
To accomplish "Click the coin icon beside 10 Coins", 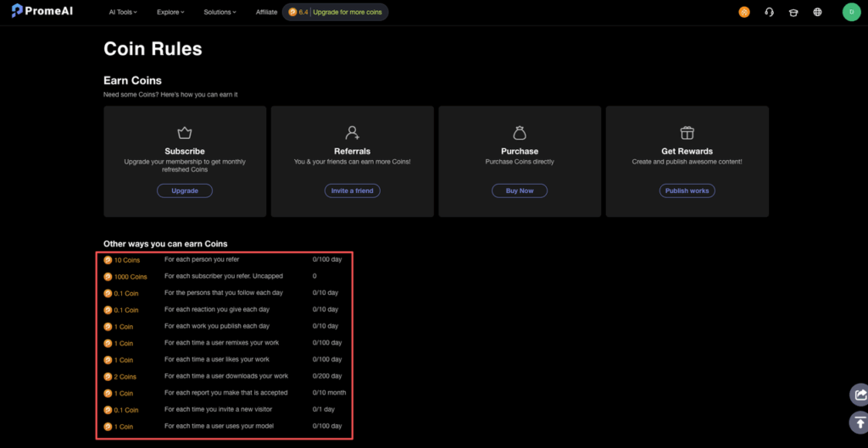I will (108, 260).
